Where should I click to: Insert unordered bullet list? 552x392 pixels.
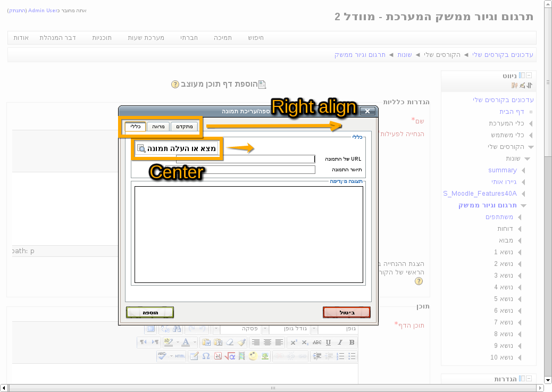click(352, 356)
